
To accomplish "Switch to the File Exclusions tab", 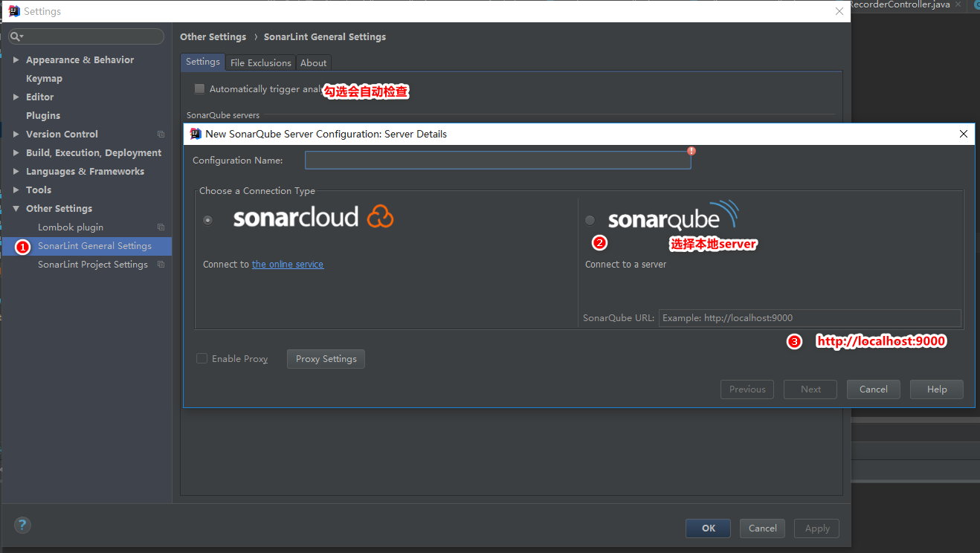I will pyautogui.click(x=260, y=62).
